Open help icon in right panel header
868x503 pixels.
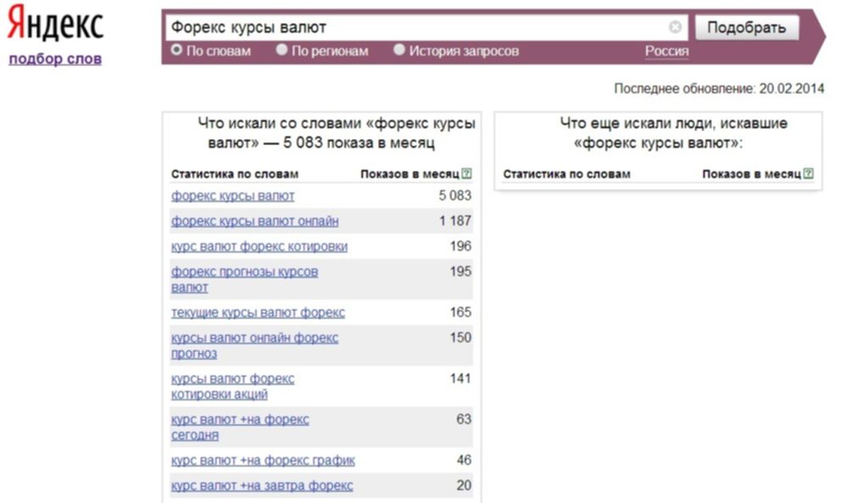pos(808,174)
